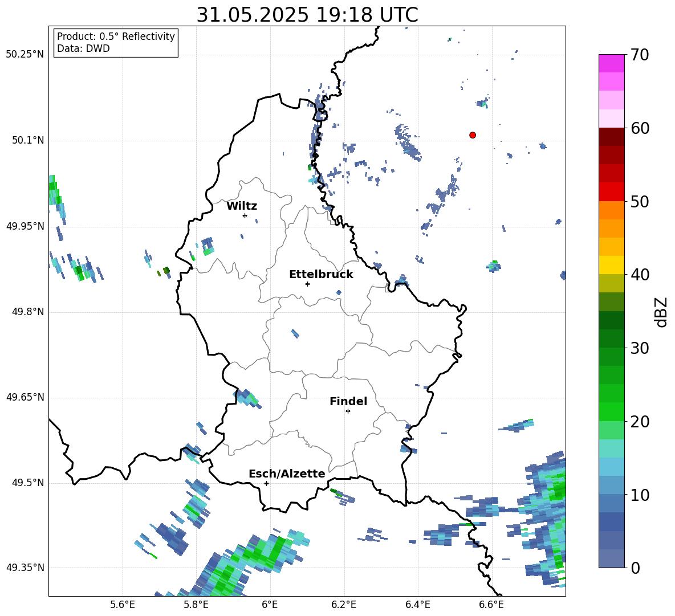This screenshot has height=616, width=675.
Task: Click the bright red colorbar segment at 50
Action: [611, 192]
